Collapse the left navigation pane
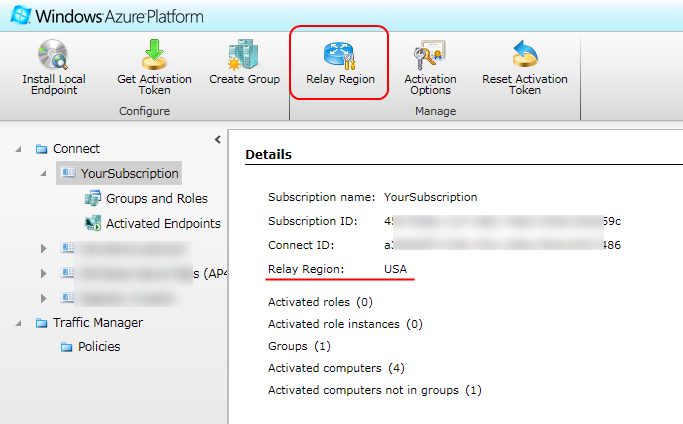The width and height of the screenshot is (683, 424). pyautogui.click(x=217, y=139)
